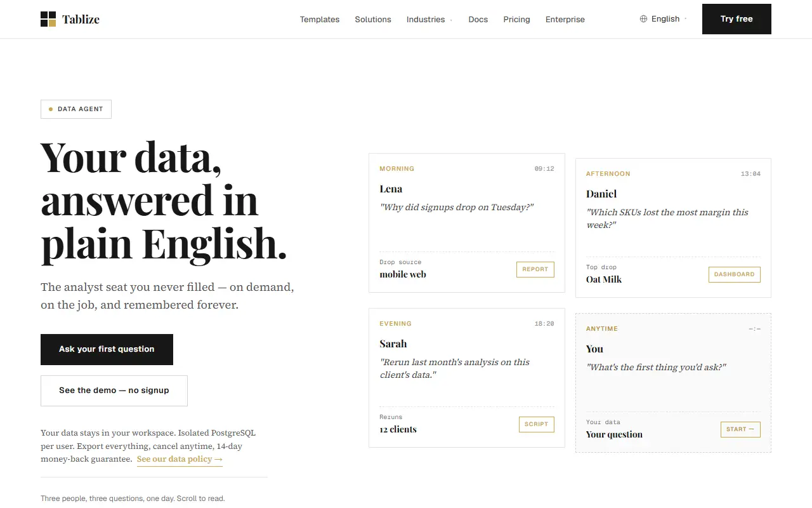Open the Docs page
The width and height of the screenshot is (812, 508).
point(478,20)
